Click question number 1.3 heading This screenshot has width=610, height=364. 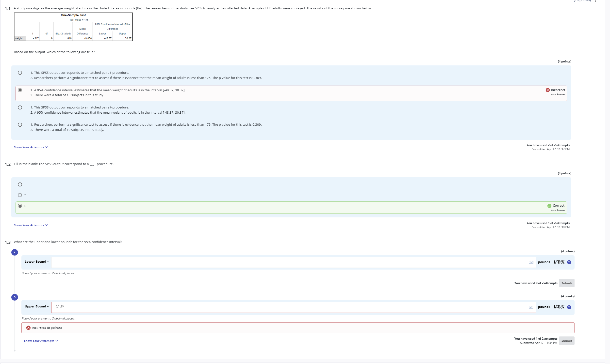tap(8, 242)
